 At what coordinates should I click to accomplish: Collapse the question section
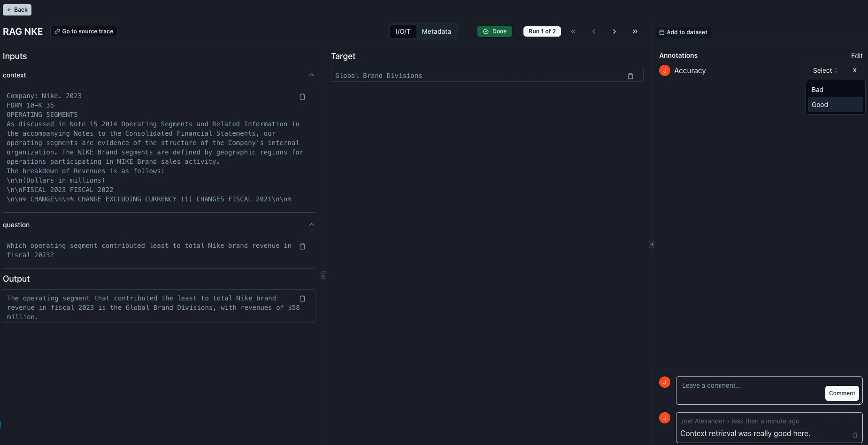pos(312,225)
